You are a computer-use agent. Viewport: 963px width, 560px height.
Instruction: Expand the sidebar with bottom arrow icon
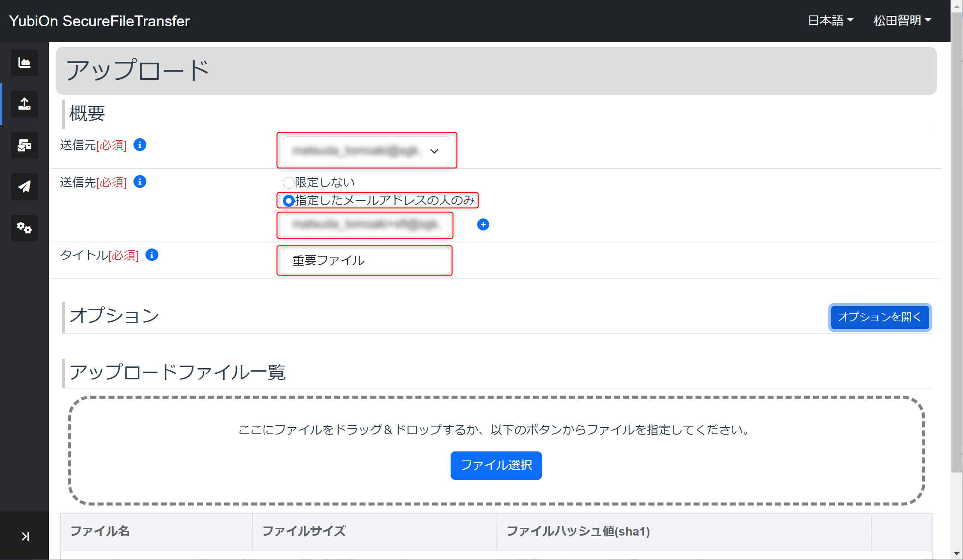(25, 536)
